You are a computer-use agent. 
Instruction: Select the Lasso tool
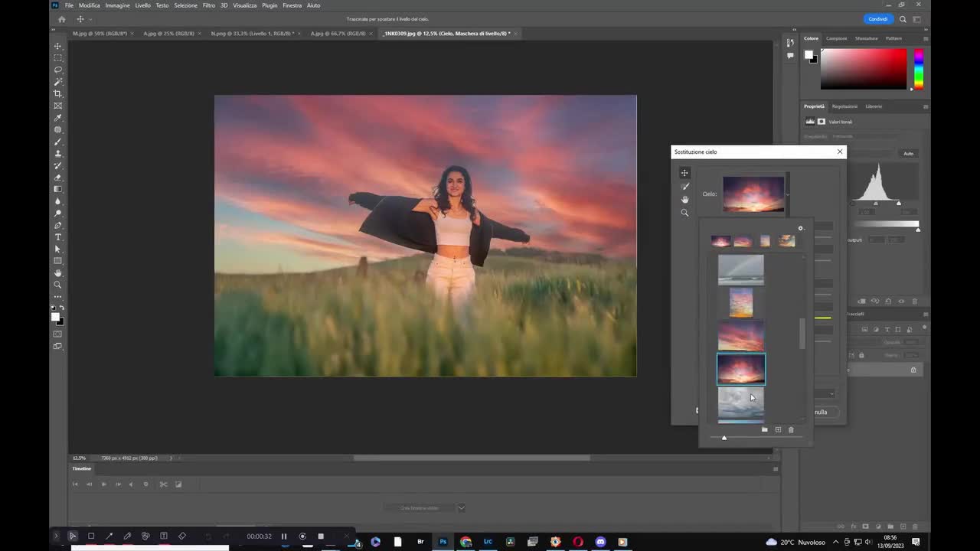(57, 70)
